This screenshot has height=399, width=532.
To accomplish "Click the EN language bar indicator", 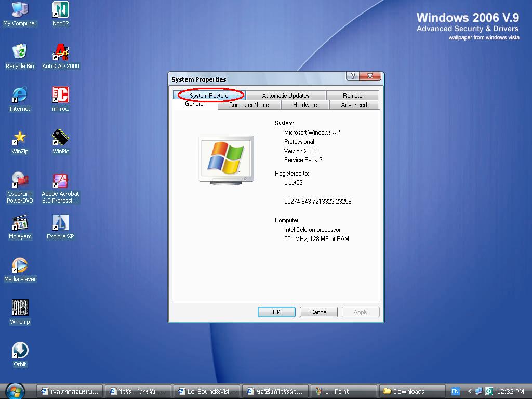I will coord(455,391).
